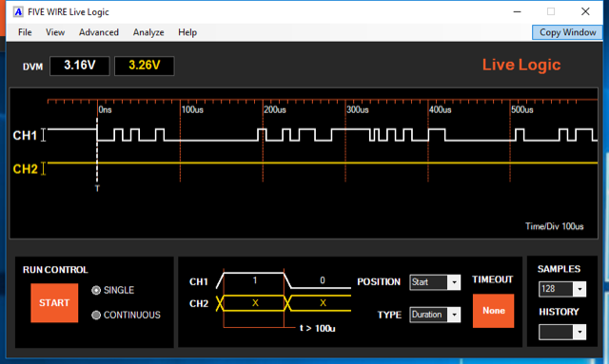Click the TIMEOUT None button
This screenshot has height=364, width=609.
pyautogui.click(x=493, y=311)
